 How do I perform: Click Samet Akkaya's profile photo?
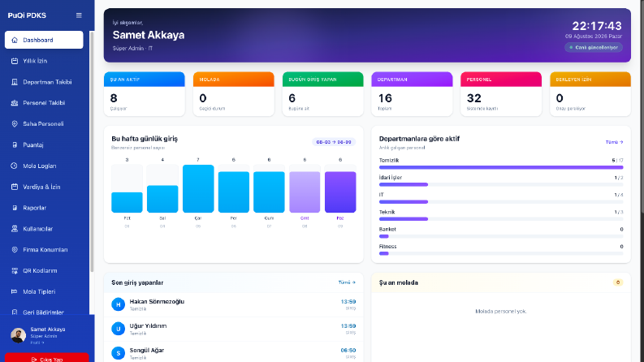18,335
